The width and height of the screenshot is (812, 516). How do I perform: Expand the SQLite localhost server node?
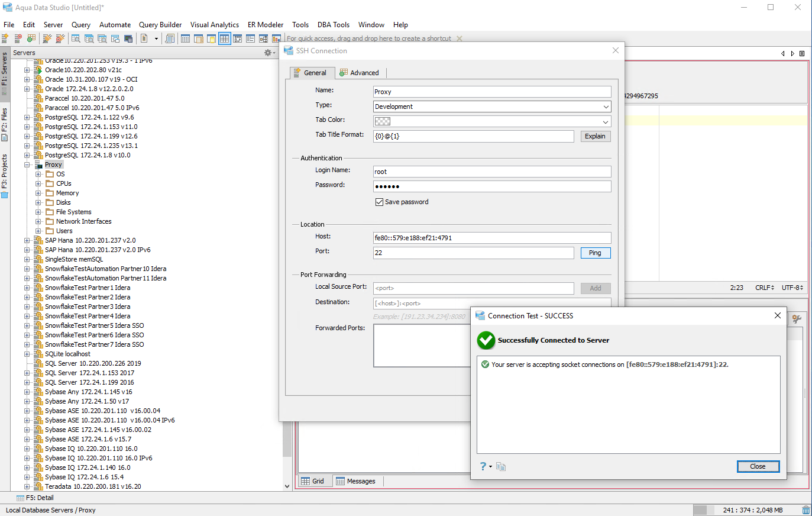[27, 354]
